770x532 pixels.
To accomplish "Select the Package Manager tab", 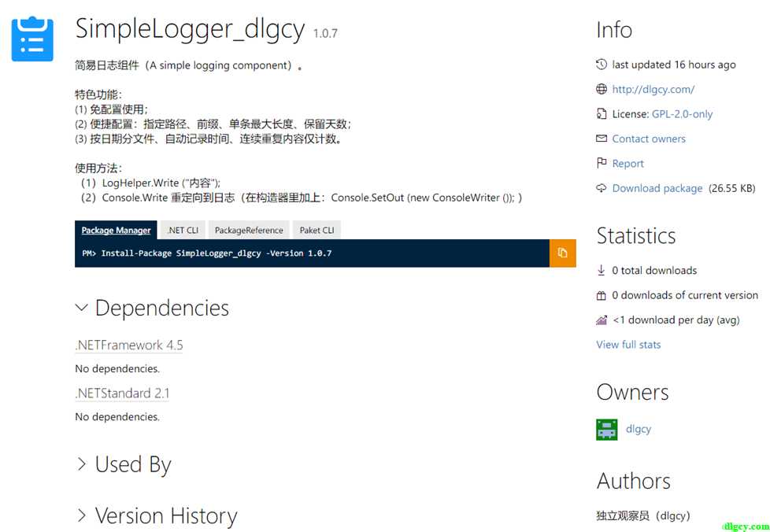I will click(x=116, y=230).
